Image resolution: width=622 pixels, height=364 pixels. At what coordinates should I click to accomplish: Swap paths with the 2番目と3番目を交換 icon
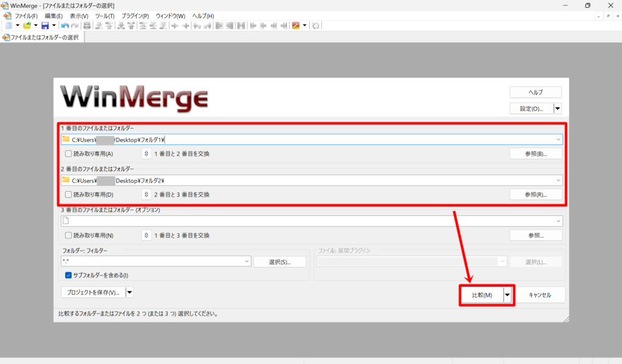[146, 194]
